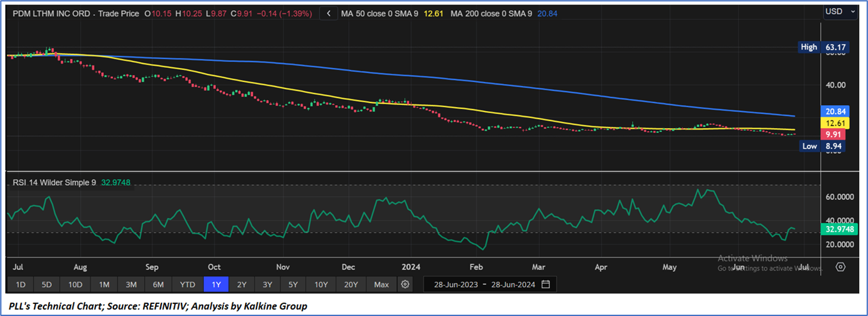Select the 5D time range

tap(47, 284)
